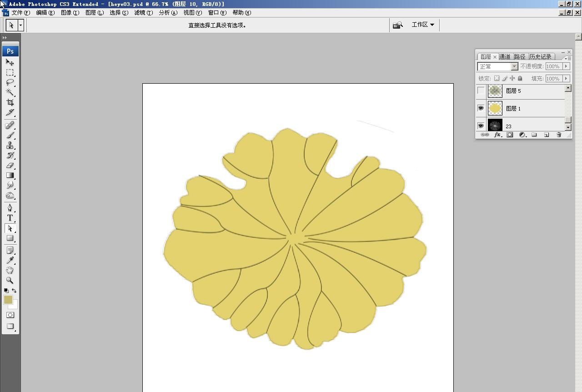Open the 工作区 workspace selector
The width and height of the screenshot is (582, 392).
tap(422, 25)
